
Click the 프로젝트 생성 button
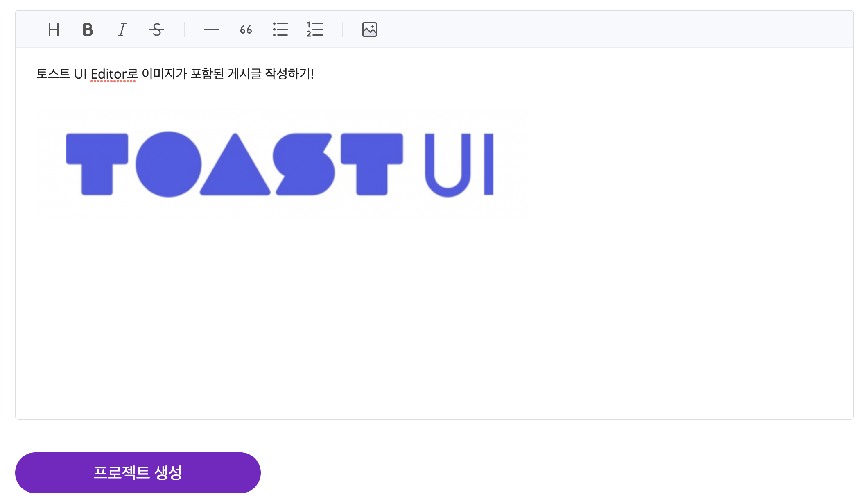[x=138, y=473]
